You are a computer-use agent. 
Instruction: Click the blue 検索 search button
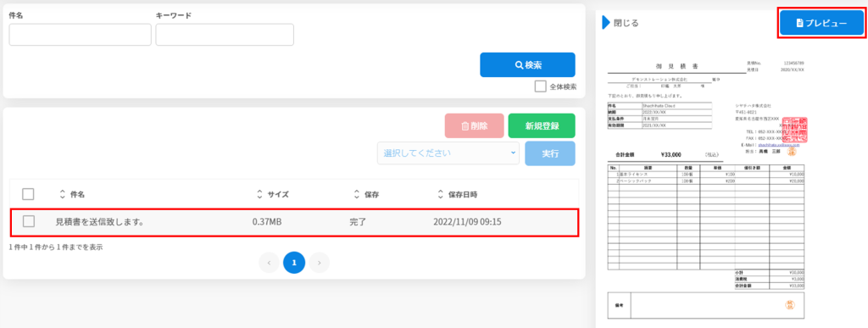pos(527,64)
